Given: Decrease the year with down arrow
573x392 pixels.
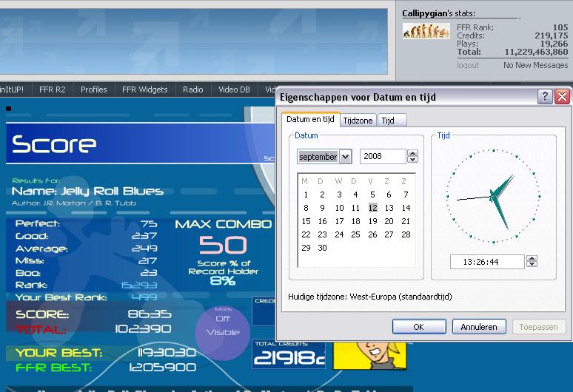Looking at the screenshot, I should (412, 160).
